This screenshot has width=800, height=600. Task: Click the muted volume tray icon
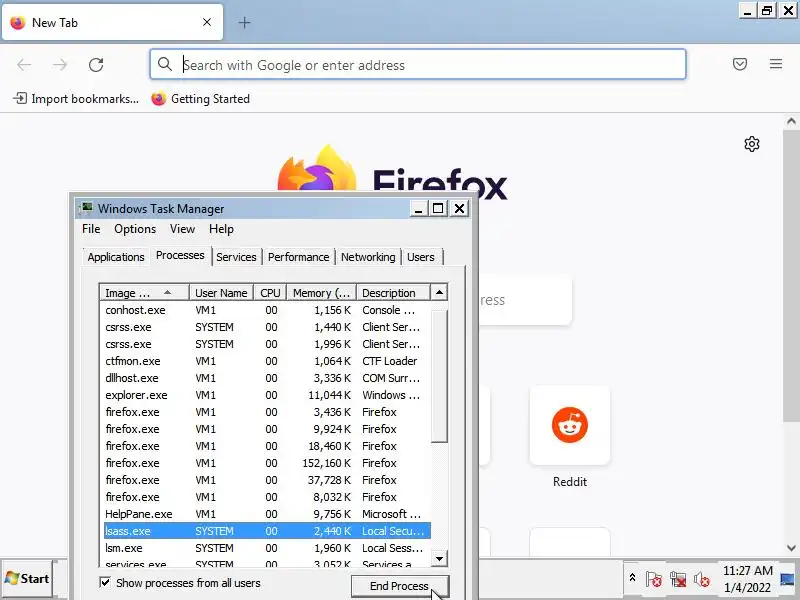[x=702, y=579]
